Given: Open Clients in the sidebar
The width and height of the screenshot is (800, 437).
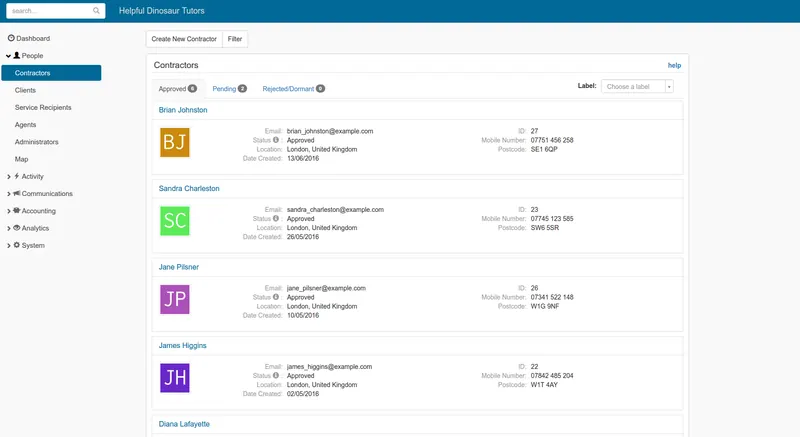Looking at the screenshot, I should click(x=25, y=90).
